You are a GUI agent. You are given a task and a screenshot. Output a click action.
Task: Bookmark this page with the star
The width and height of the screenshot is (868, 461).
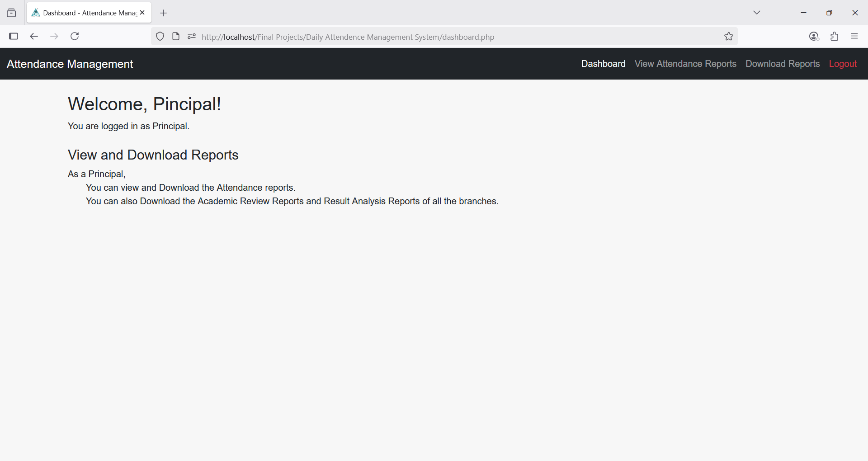click(728, 37)
